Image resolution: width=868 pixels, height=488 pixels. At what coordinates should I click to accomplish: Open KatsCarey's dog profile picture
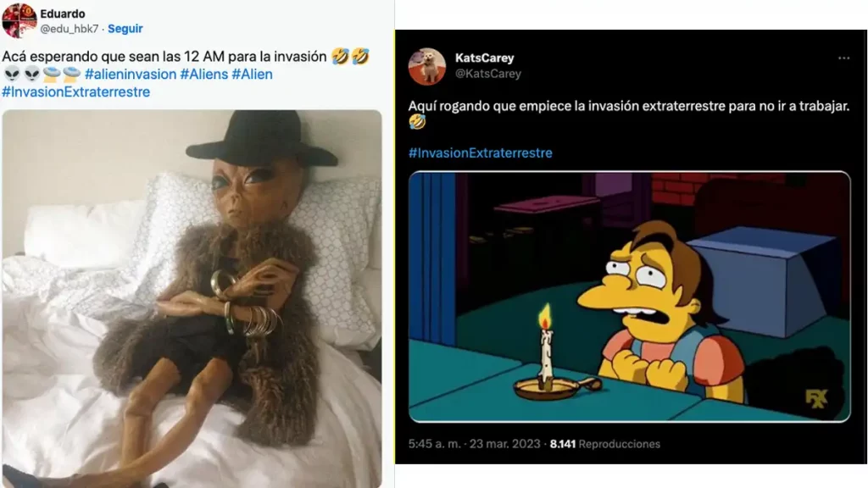(x=427, y=66)
